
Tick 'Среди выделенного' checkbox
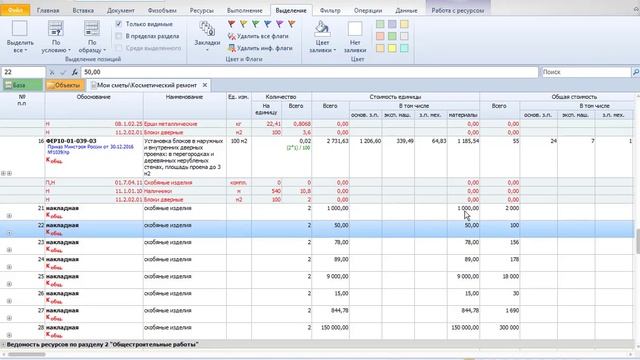[119, 48]
